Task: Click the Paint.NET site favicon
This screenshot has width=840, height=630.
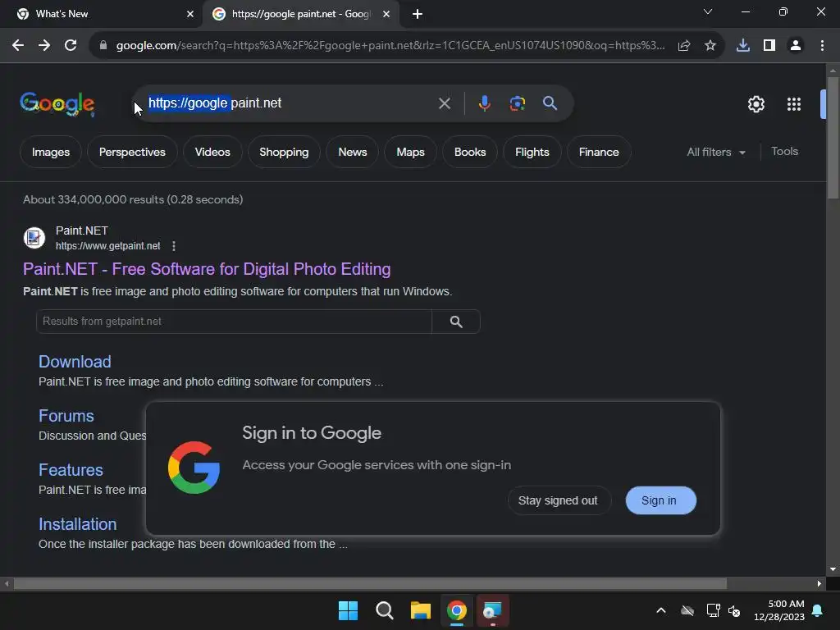Action: coord(34,238)
